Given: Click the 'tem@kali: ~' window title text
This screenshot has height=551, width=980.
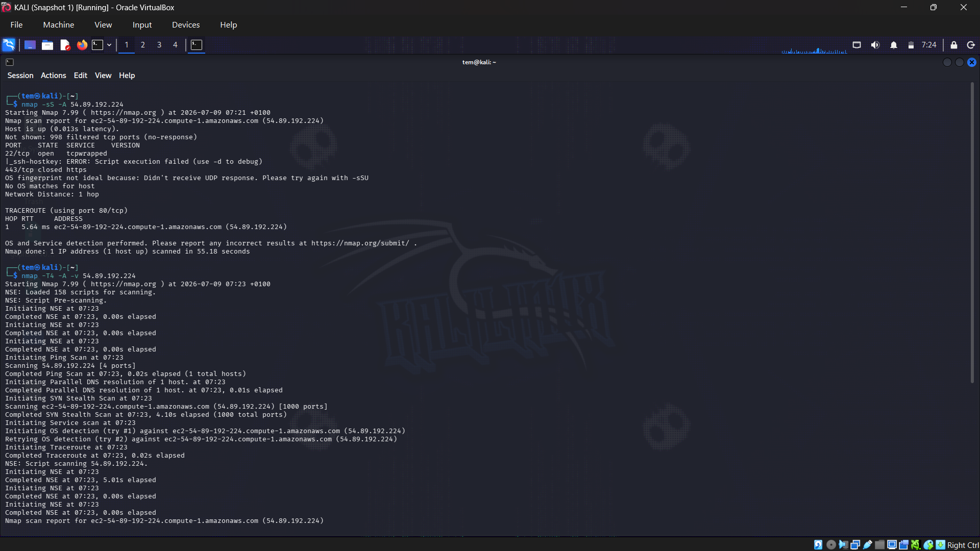Looking at the screenshot, I should coord(479,62).
